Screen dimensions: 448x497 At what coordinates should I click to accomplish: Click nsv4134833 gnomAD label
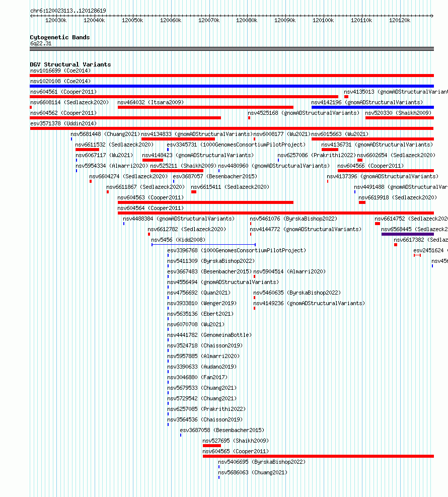197,134
